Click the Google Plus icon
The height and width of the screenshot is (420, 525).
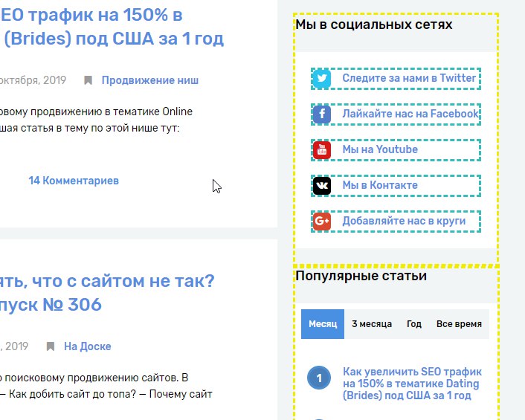point(322,222)
